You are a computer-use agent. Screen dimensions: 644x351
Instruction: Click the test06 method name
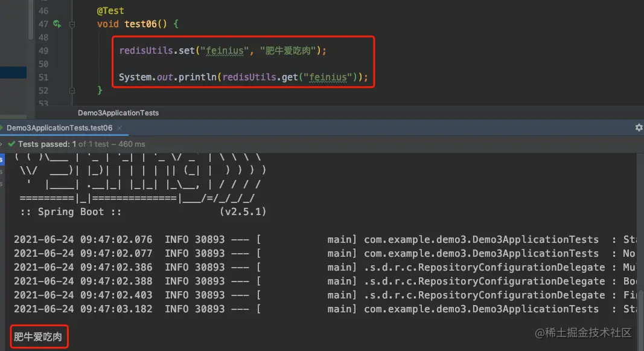pos(141,24)
